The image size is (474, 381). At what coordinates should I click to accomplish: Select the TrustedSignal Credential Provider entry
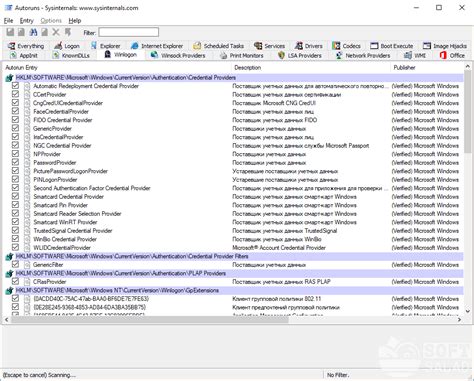click(x=73, y=231)
